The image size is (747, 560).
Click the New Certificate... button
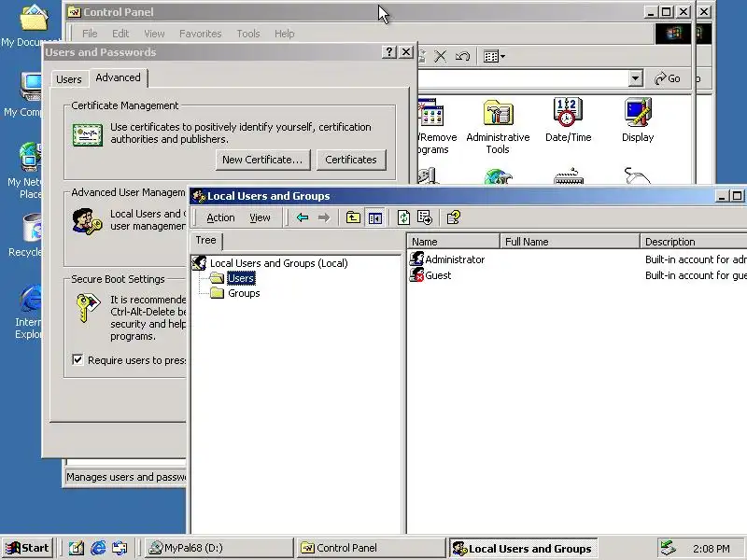point(262,160)
